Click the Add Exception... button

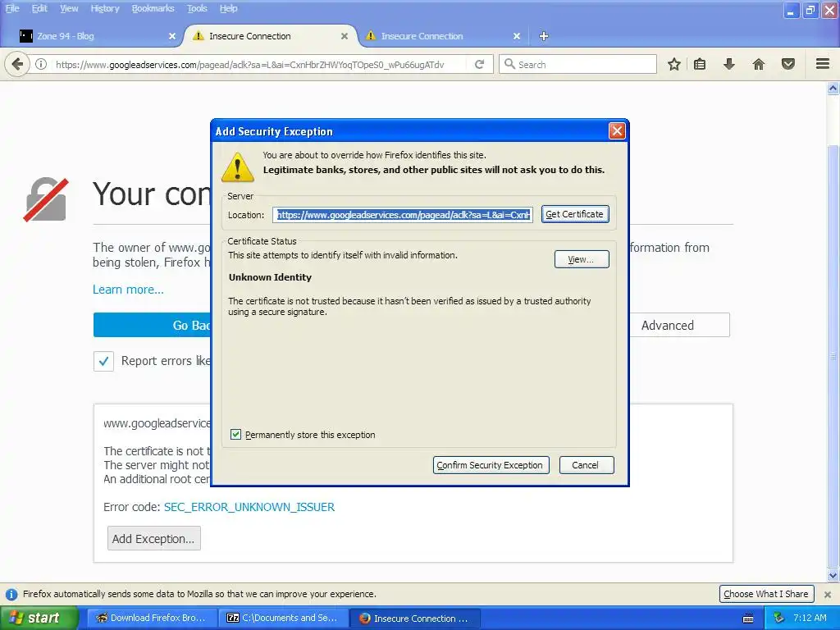pos(153,538)
